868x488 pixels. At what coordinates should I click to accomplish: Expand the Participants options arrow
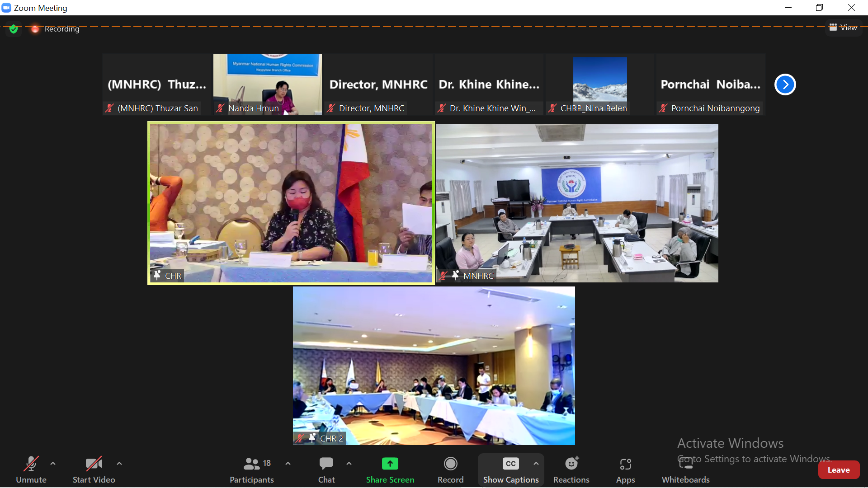288,464
